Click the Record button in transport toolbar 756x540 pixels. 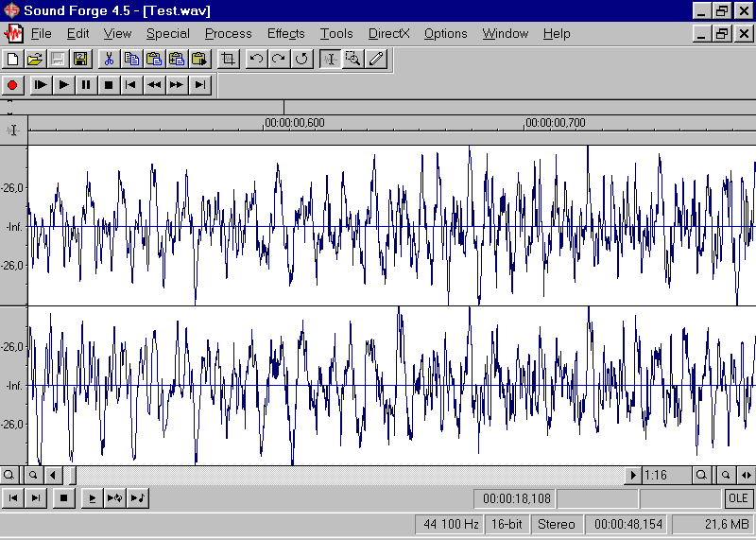(x=13, y=85)
